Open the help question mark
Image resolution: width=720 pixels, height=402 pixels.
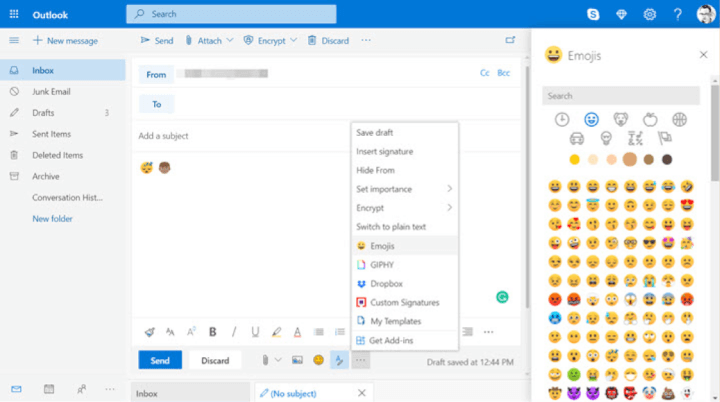tap(677, 14)
